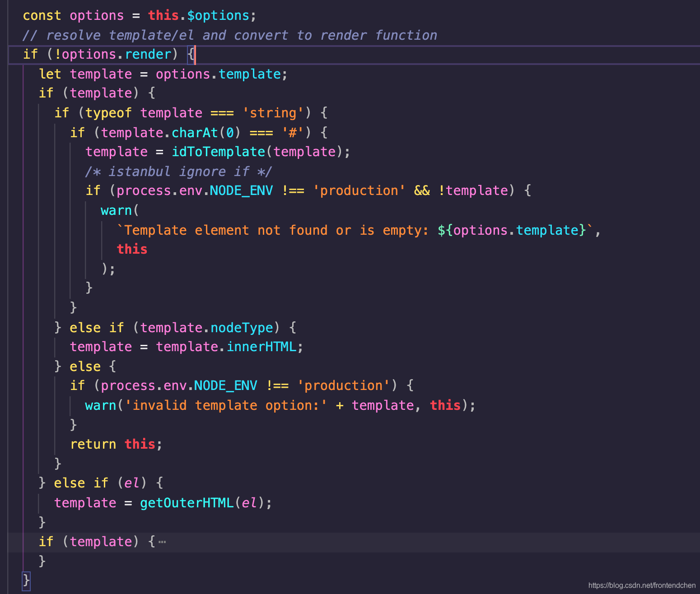Click "warn('invalid template option:'" line
Image resolution: width=700 pixels, height=594 pixels.
280,405
